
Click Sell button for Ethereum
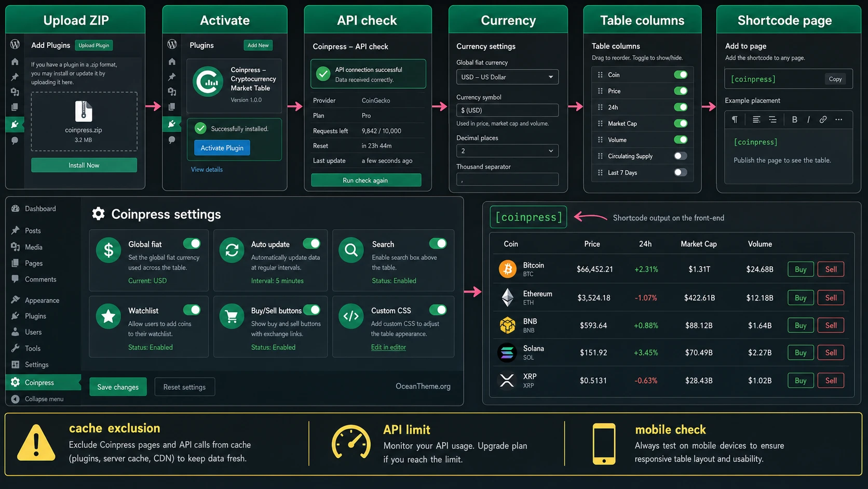tap(831, 298)
